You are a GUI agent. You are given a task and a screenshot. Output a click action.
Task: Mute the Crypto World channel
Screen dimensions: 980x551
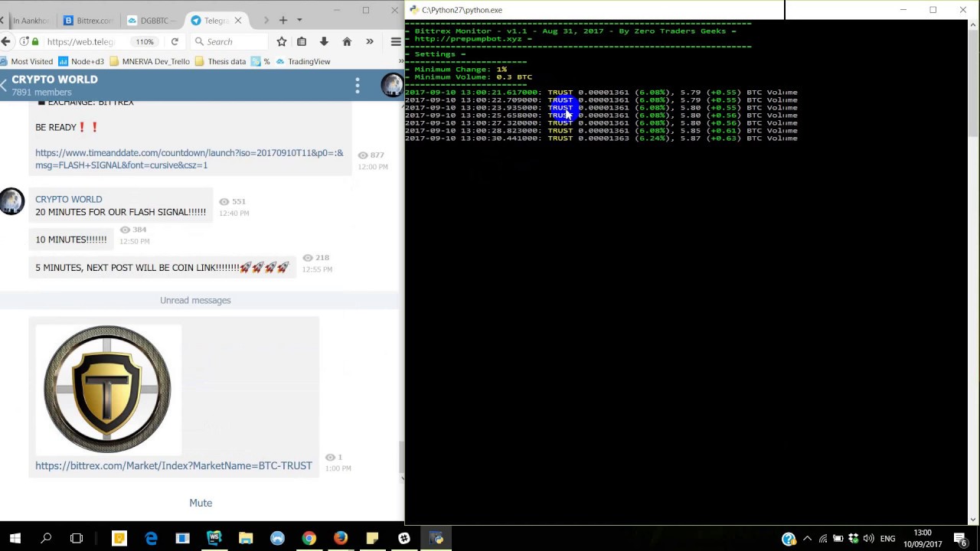click(201, 503)
